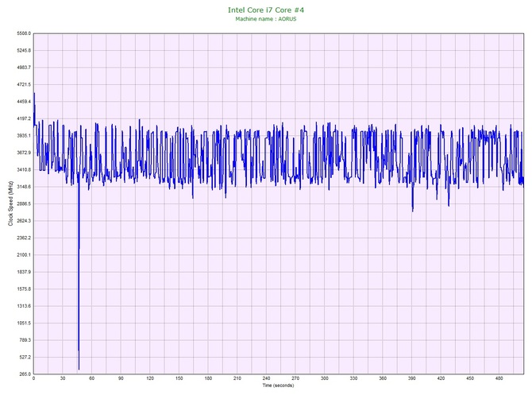532x399 pixels.
Task: Click the 1837.9 y-axis value
Action: (x=24, y=272)
